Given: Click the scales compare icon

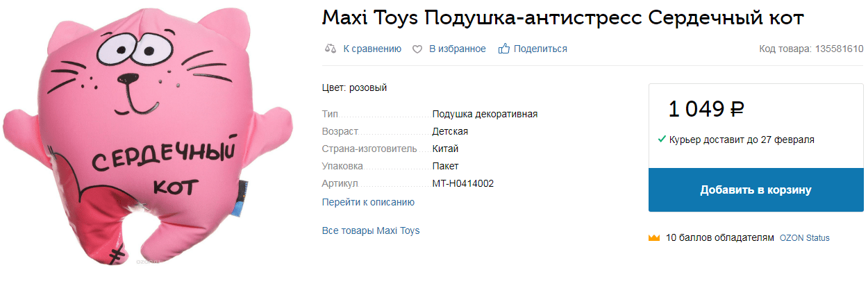Looking at the screenshot, I should point(331,49).
